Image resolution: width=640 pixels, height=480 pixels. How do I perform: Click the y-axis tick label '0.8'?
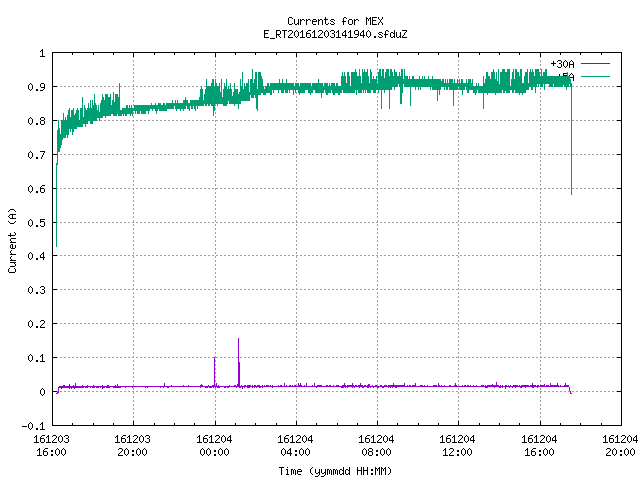click(36, 121)
